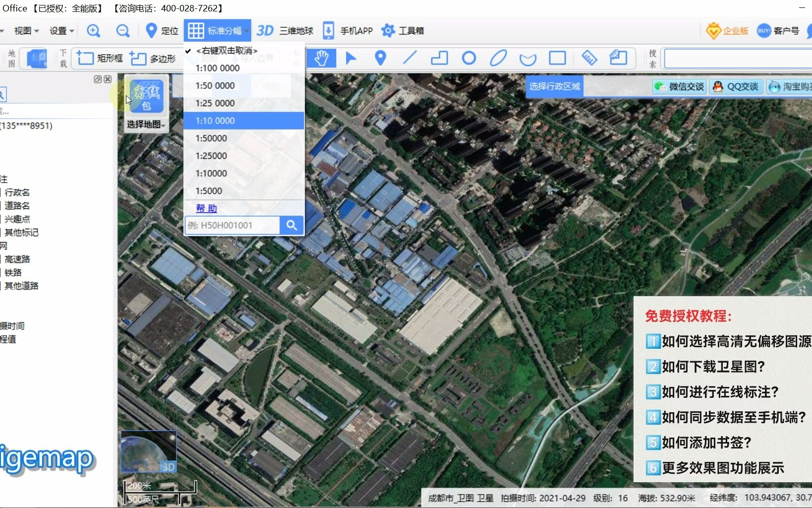The image size is (812, 508).
Task: Open the 微信交谈 chat button
Action: 679,87
